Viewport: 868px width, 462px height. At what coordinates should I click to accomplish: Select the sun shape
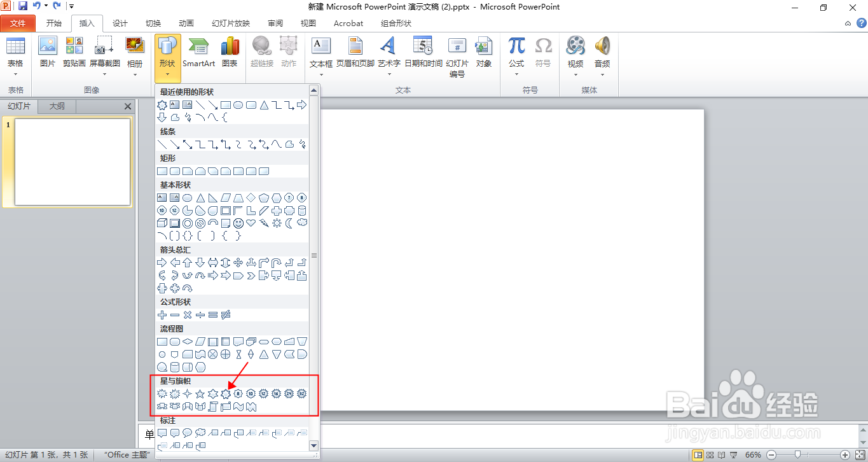tap(277, 223)
